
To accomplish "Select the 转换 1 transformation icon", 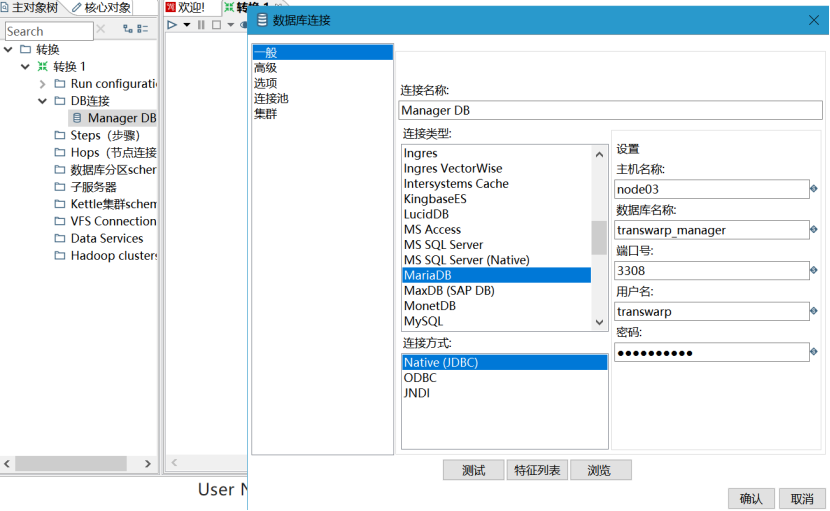I will [42, 67].
